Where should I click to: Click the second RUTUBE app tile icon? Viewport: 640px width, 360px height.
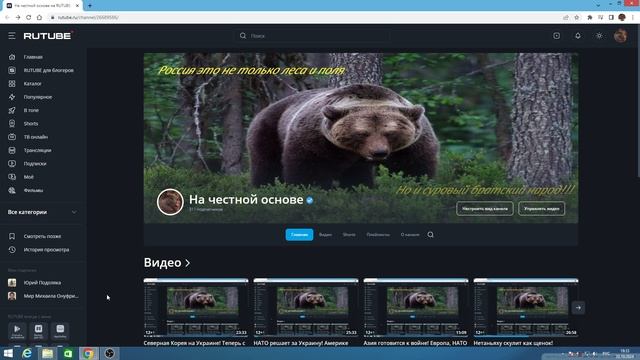[x=38, y=331]
